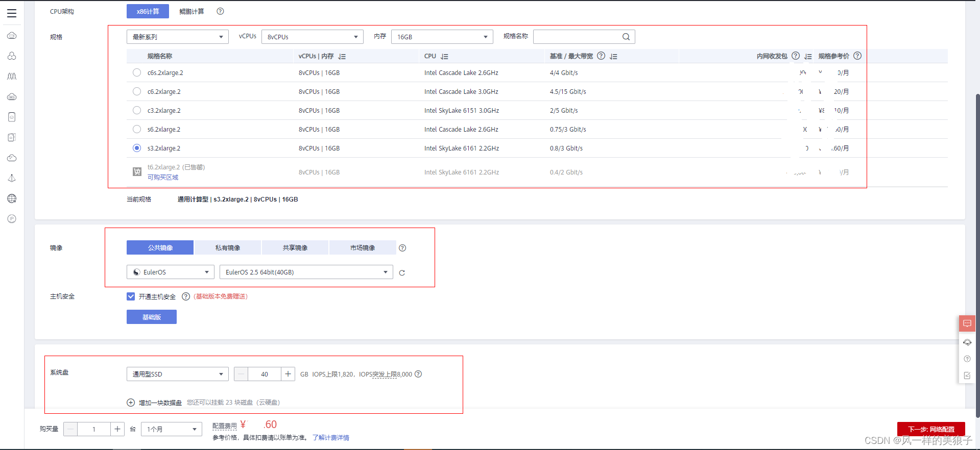Click the page vertical scrollbar
This screenshot has height=450, width=980.
[977, 255]
